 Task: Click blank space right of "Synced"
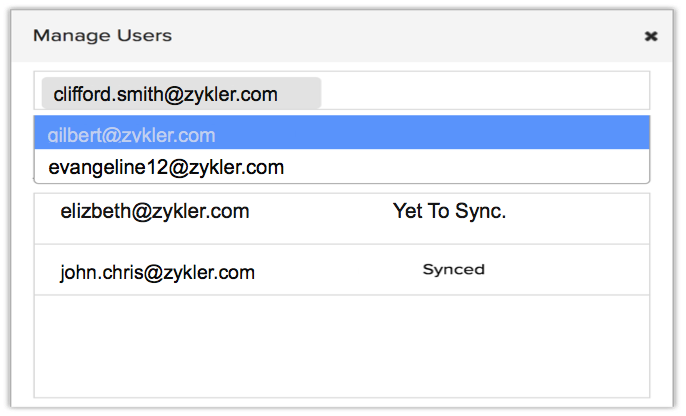[570, 270]
